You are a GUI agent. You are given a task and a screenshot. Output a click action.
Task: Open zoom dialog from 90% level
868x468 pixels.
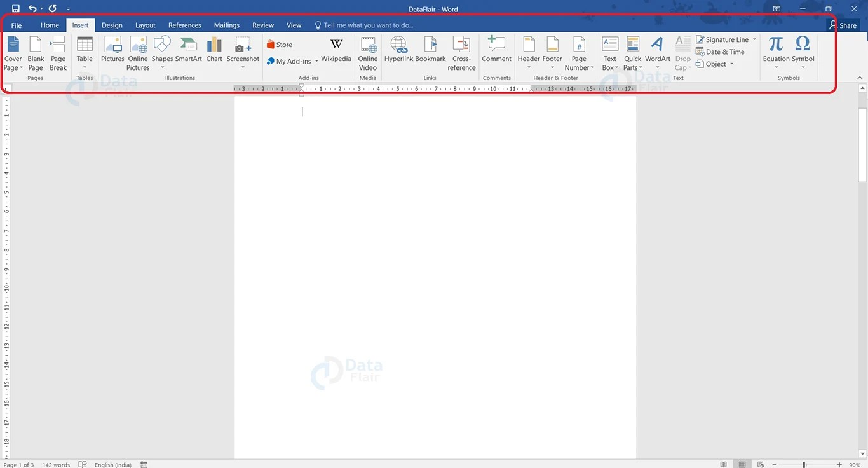pyautogui.click(x=855, y=465)
